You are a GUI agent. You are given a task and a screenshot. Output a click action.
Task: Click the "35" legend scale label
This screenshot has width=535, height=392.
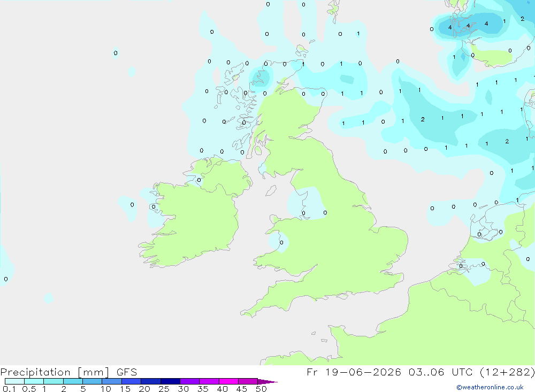coord(203,389)
